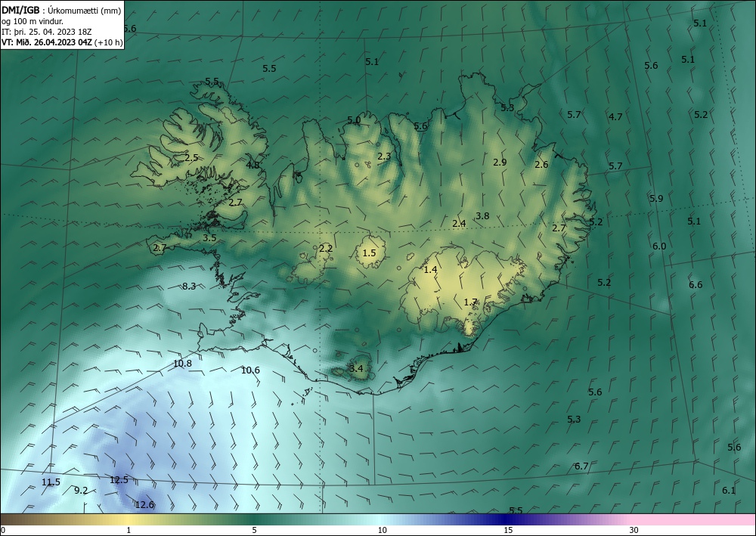Click the 2.6 value in northeast Iceland
This screenshot has width=756, height=536.
pyautogui.click(x=541, y=164)
